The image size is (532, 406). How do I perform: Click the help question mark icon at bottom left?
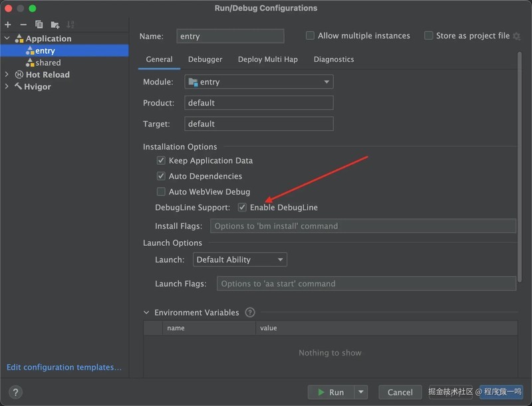click(x=15, y=392)
